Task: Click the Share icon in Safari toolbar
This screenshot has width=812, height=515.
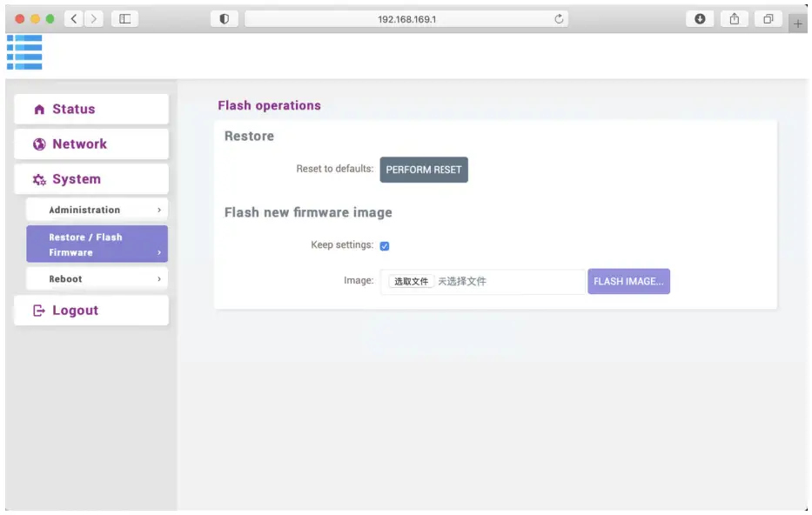Action: 735,19
